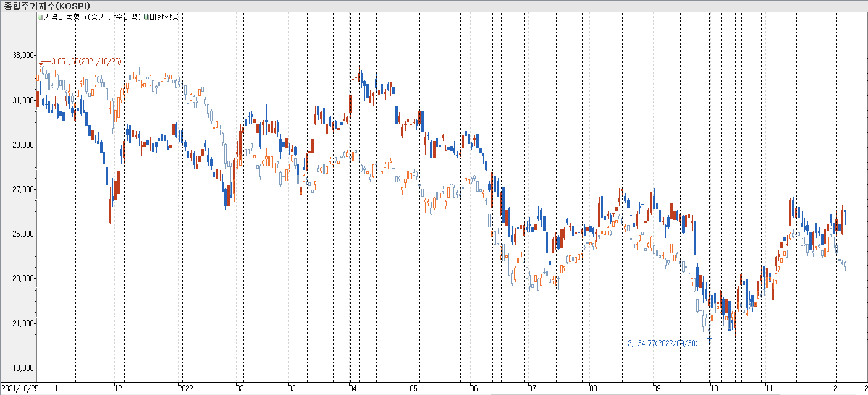The height and width of the screenshot is (395, 868).
Task: Click the 10 month marker on time axis
Action: [x=714, y=388]
